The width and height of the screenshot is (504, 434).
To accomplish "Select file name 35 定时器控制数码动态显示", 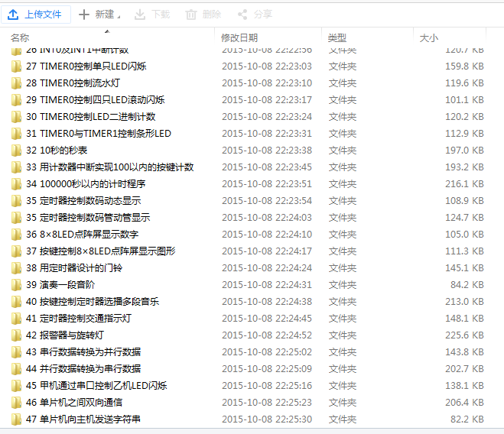I will click(83, 200).
